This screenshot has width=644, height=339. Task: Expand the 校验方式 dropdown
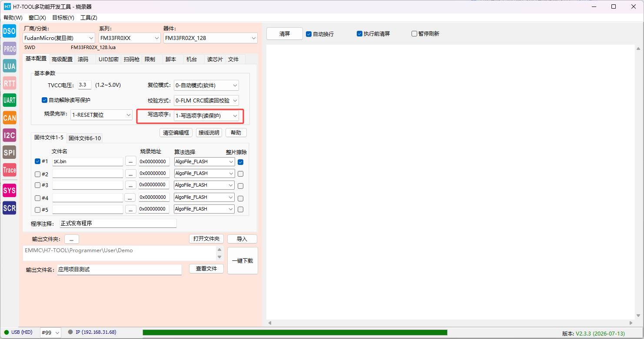click(x=206, y=101)
